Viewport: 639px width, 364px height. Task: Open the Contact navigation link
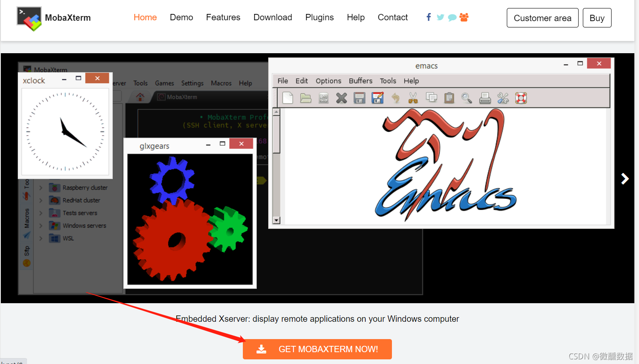(393, 17)
